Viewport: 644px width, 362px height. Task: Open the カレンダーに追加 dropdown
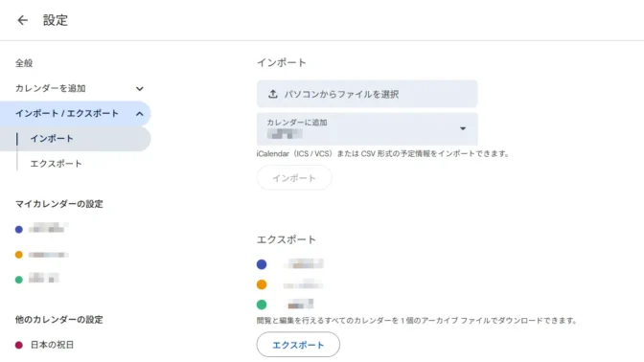point(367,129)
